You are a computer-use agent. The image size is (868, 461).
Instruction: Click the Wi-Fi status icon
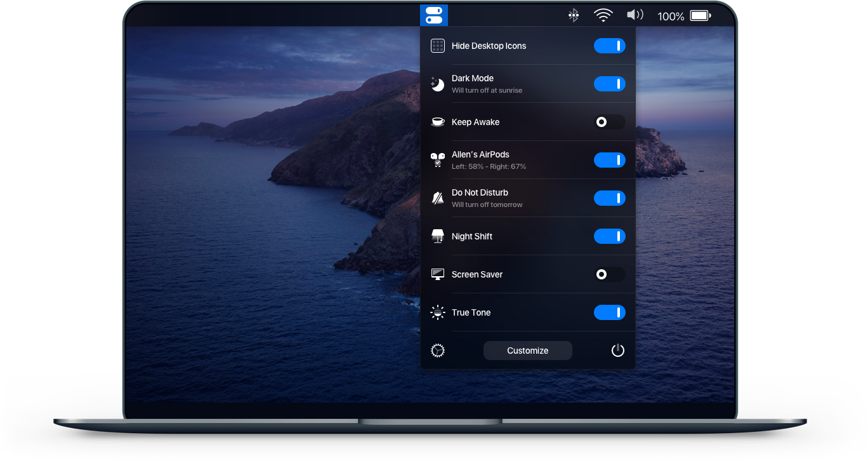coord(603,16)
